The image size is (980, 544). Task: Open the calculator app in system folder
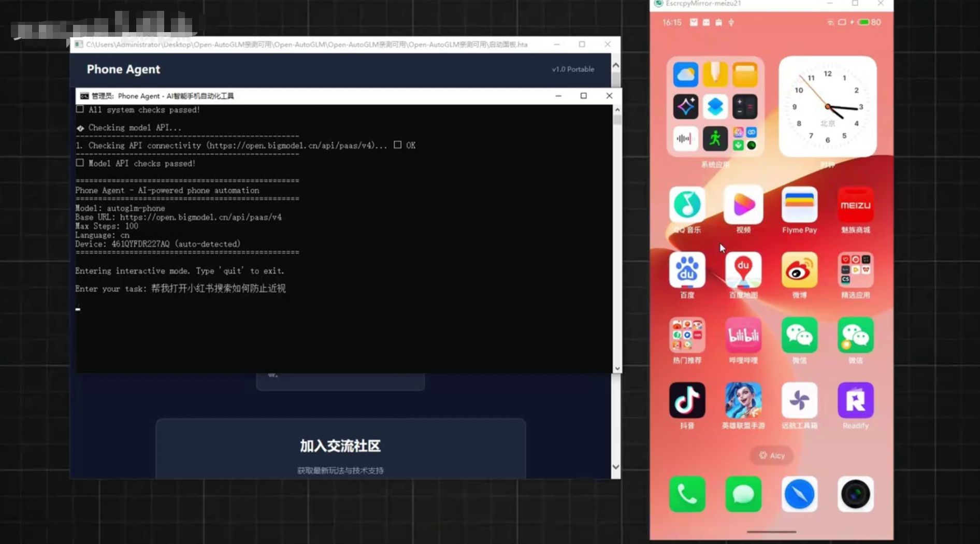point(745,107)
